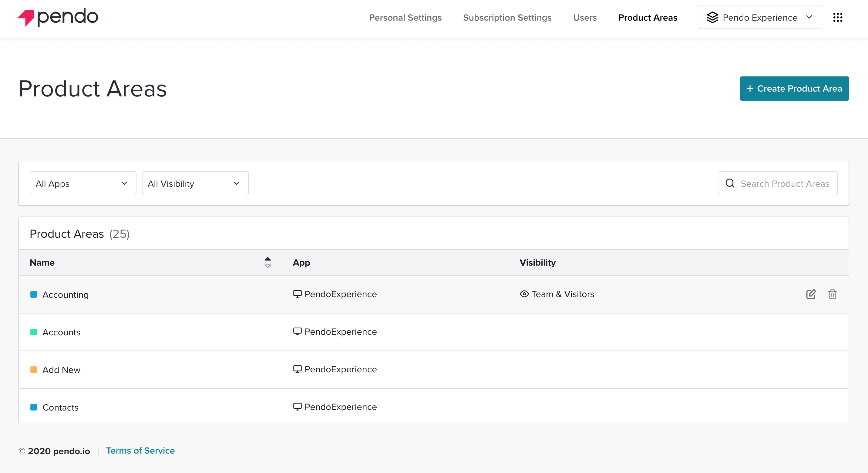Screen dimensions: 868x473
Task: Click Team & Visitors visibility text
Action: tap(563, 294)
